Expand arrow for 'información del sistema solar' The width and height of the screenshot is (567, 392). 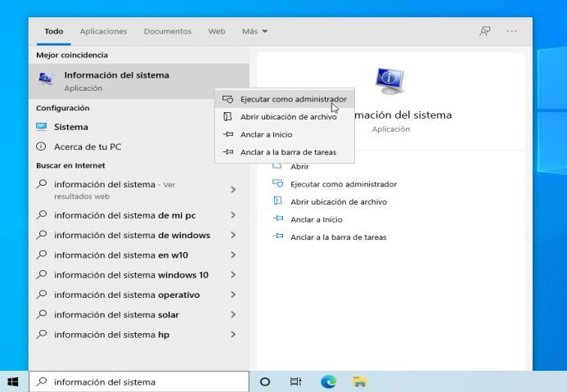click(233, 314)
